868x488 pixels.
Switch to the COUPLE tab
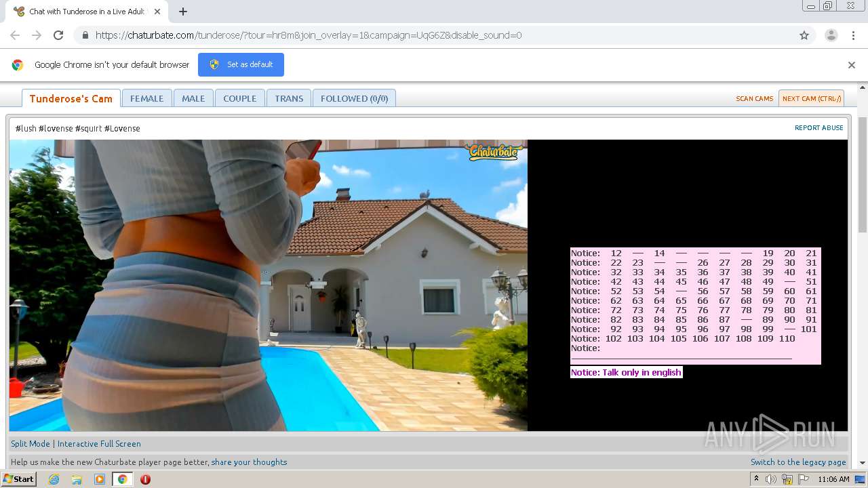[x=240, y=98]
